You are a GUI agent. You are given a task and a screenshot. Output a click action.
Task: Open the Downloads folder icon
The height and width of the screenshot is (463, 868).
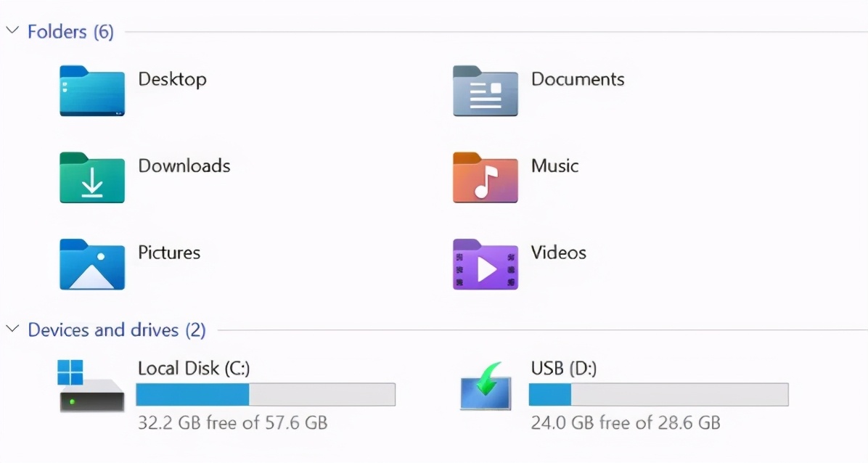(x=91, y=178)
